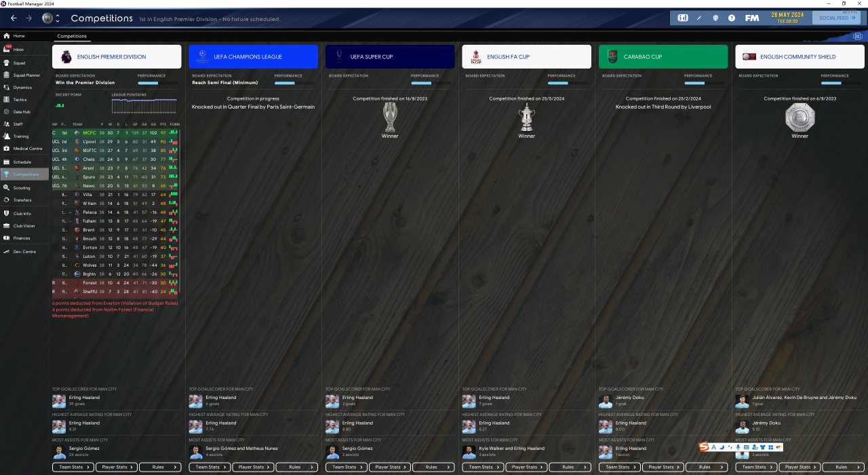The width and height of the screenshot is (868, 475).
Task: Click the Transfers sidebar icon
Action: click(7, 200)
